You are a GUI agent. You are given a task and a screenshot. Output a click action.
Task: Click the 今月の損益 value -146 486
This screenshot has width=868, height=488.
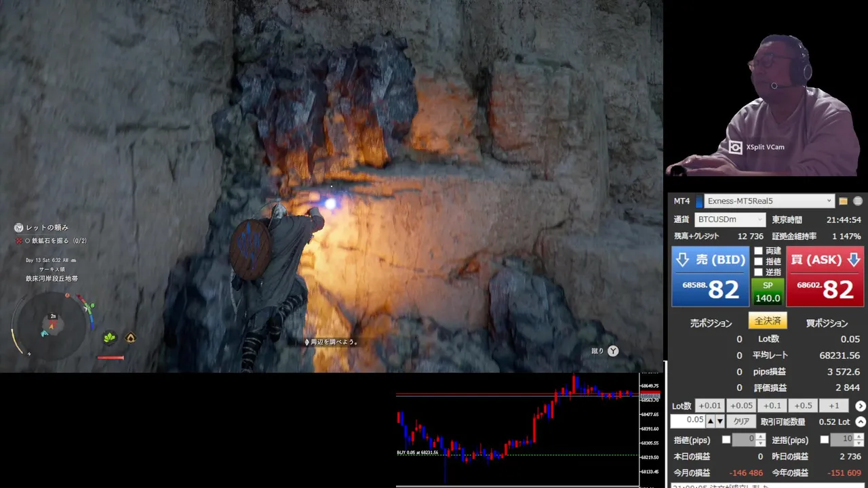pos(746,473)
